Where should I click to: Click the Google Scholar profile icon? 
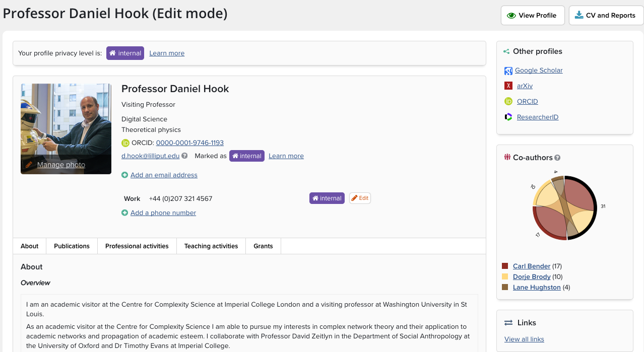point(508,71)
